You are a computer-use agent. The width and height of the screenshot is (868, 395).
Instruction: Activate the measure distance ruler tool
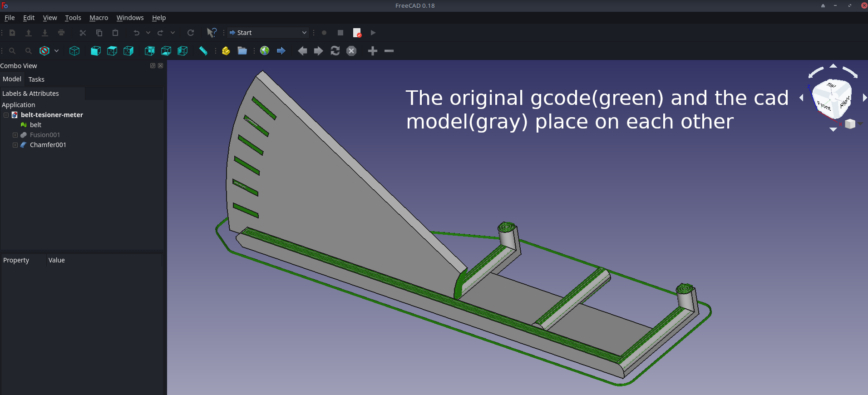(x=203, y=51)
